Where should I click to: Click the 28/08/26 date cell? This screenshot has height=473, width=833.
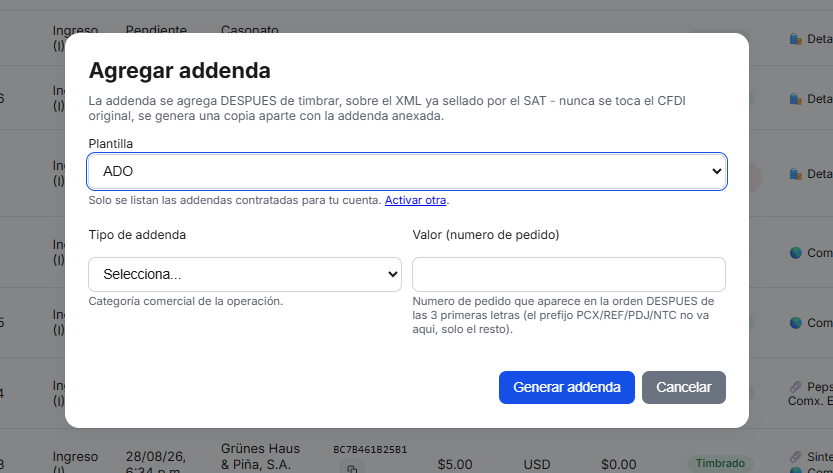(156, 463)
